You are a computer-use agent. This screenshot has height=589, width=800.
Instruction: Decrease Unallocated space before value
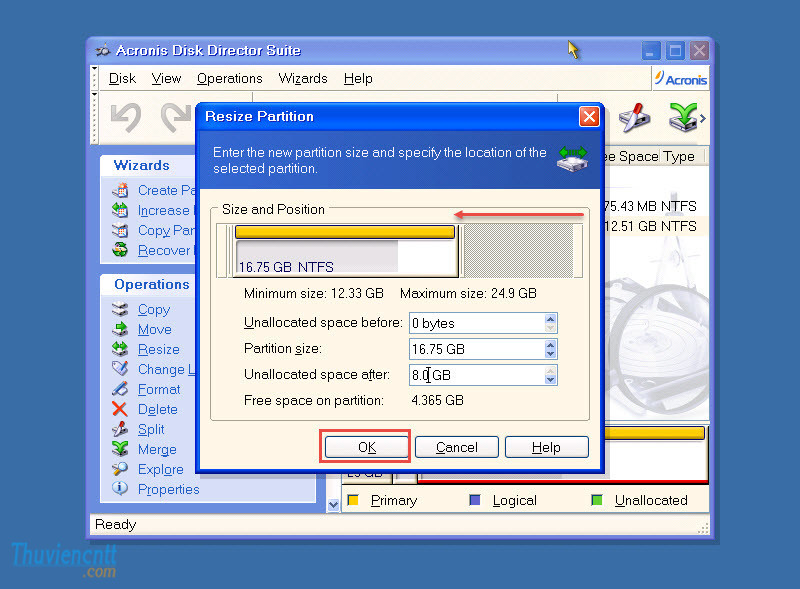[x=550, y=328]
